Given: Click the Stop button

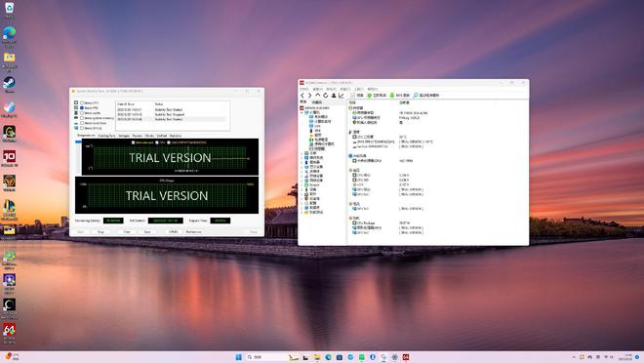Looking at the screenshot, I should 101,232.
